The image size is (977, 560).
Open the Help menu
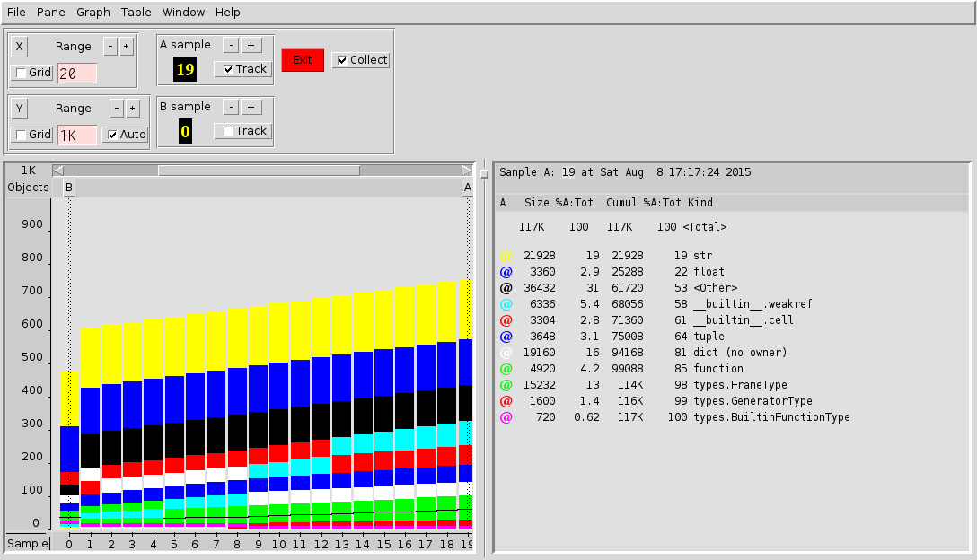pyautogui.click(x=227, y=12)
